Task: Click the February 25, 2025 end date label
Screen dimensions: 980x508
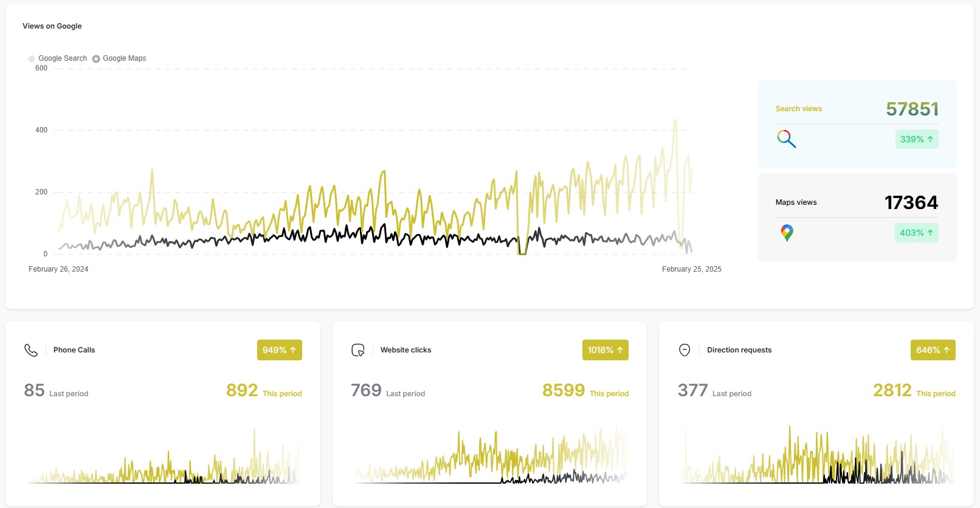Action: 691,269
